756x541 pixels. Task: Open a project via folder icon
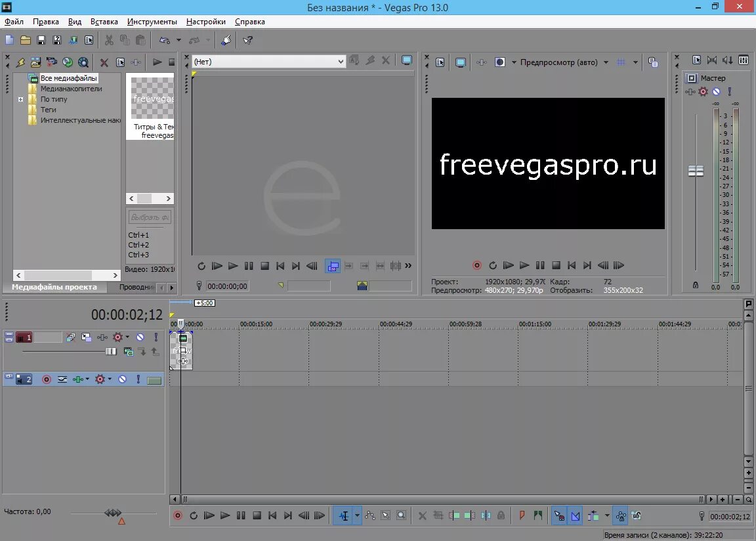[25, 40]
